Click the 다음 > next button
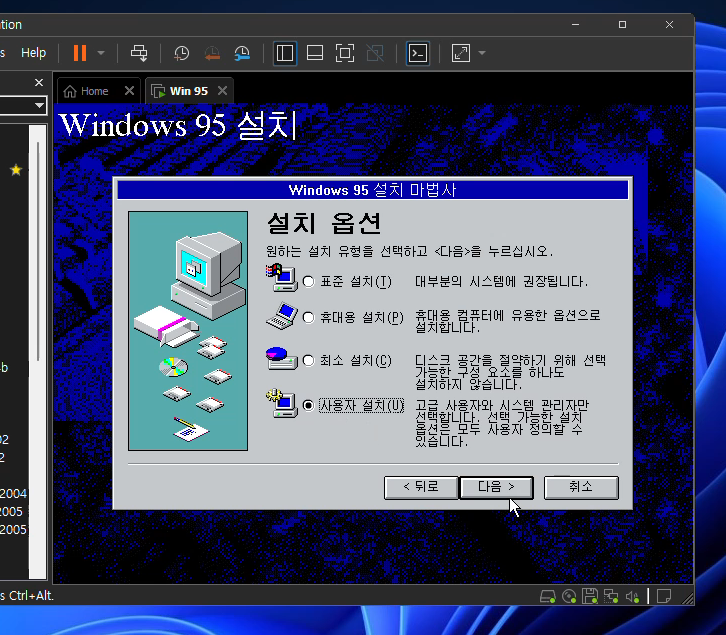Viewport: 726px width, 635px height. click(x=496, y=487)
